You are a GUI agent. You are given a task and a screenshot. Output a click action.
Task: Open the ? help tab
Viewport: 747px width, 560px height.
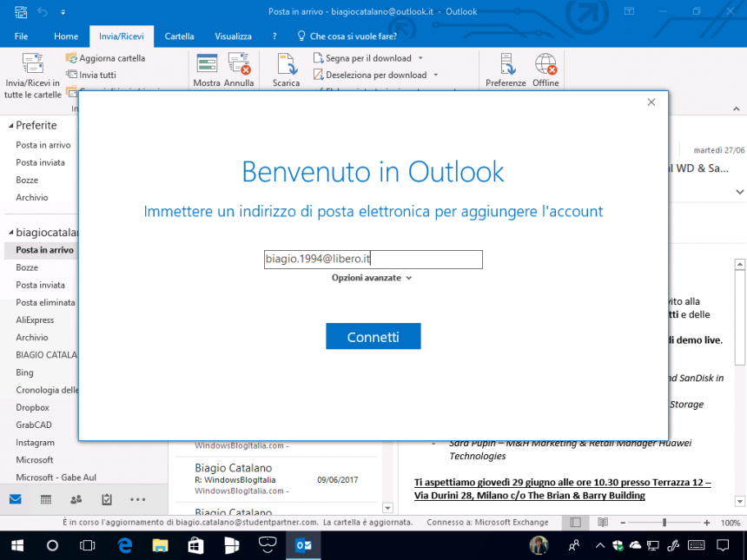click(274, 36)
